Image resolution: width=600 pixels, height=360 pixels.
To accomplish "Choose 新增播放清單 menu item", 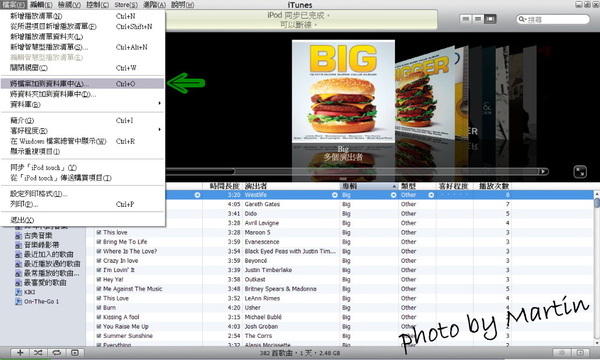I will (x=82, y=16).
